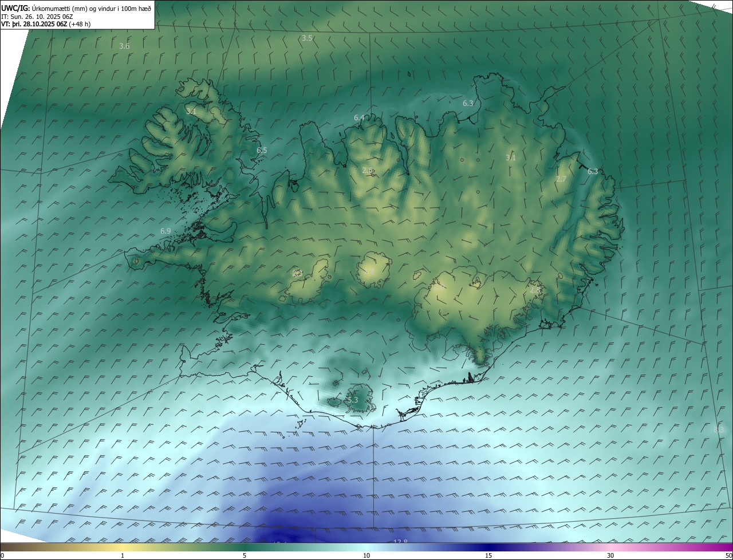The image size is (733, 560).
Task: Select the 1 mm tick on legend
Action: pyautogui.click(x=123, y=555)
